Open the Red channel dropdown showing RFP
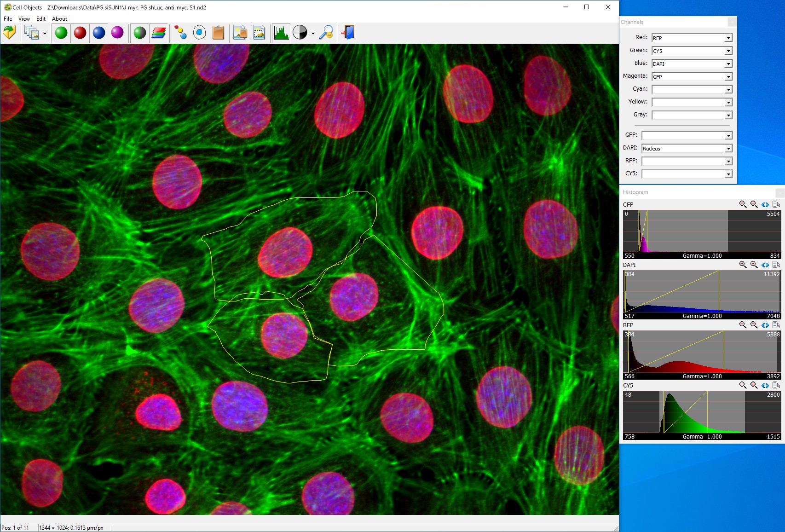 pyautogui.click(x=692, y=38)
